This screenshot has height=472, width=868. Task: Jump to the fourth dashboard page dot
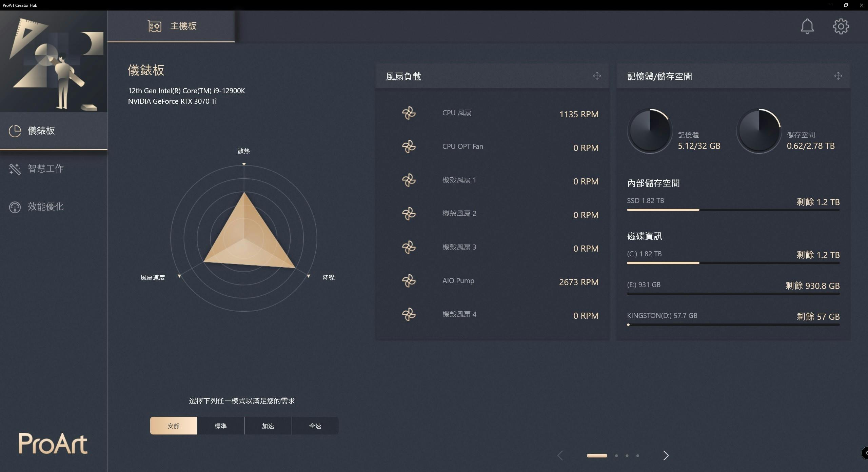(637, 456)
